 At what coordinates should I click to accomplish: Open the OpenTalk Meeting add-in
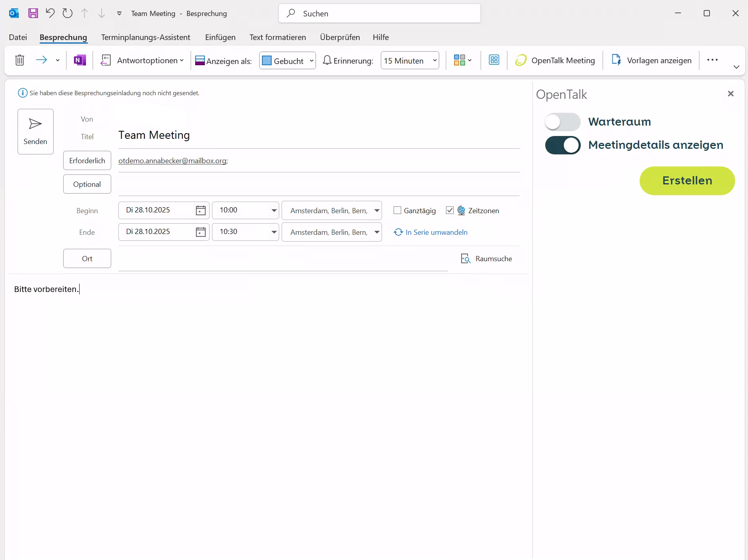tap(555, 60)
